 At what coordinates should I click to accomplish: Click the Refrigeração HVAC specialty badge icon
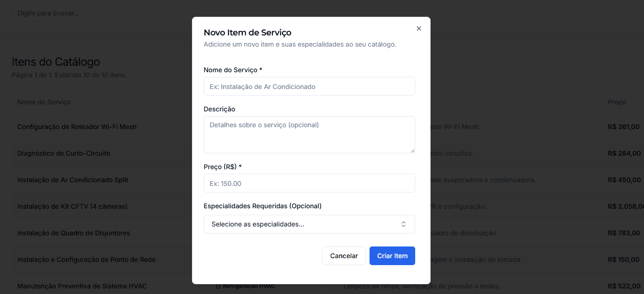218,286
